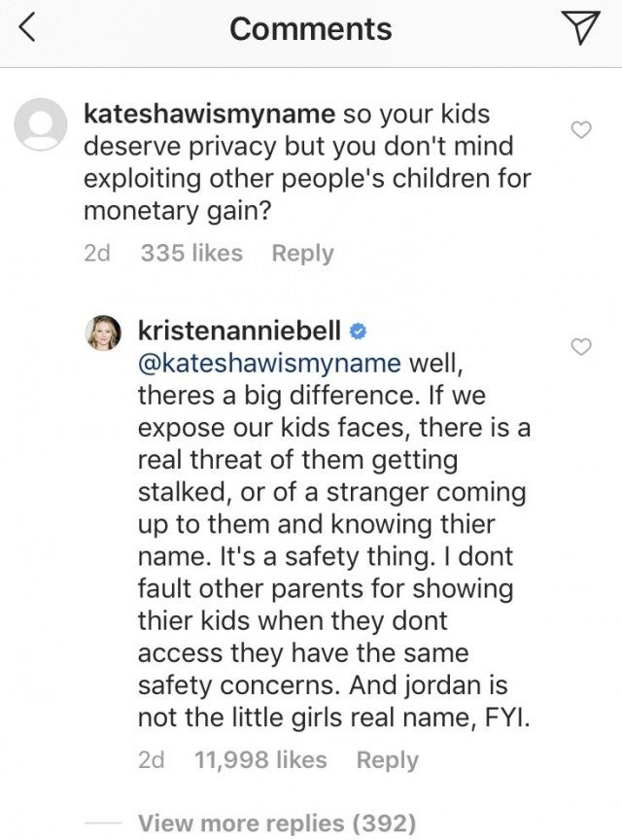This screenshot has width=622, height=840.
Task: Like the reply from kristenanniebell
Action: [581, 347]
